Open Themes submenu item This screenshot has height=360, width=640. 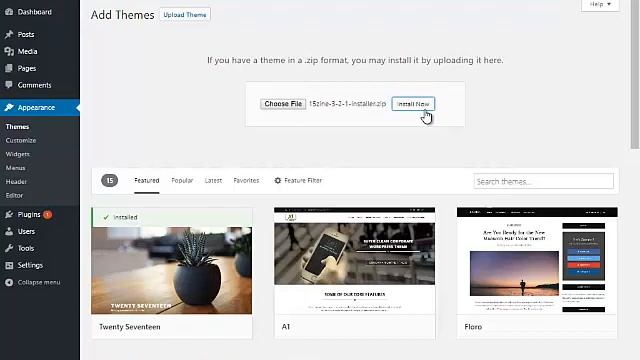coord(17,127)
